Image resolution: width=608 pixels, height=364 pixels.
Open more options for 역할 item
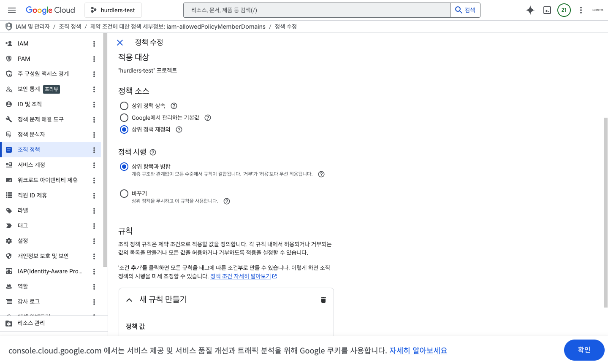(x=94, y=287)
